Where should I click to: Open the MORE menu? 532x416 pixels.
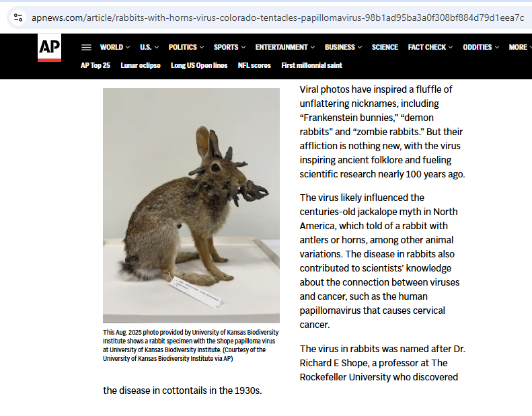coord(518,48)
